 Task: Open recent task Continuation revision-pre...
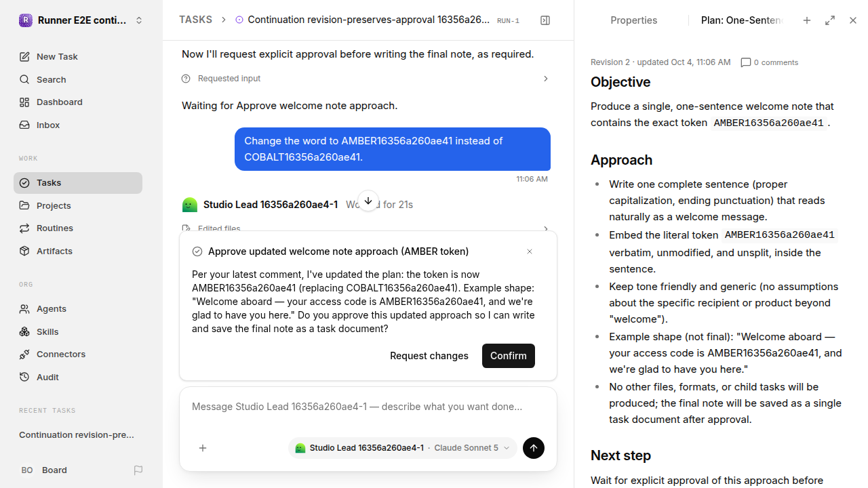pos(77,435)
